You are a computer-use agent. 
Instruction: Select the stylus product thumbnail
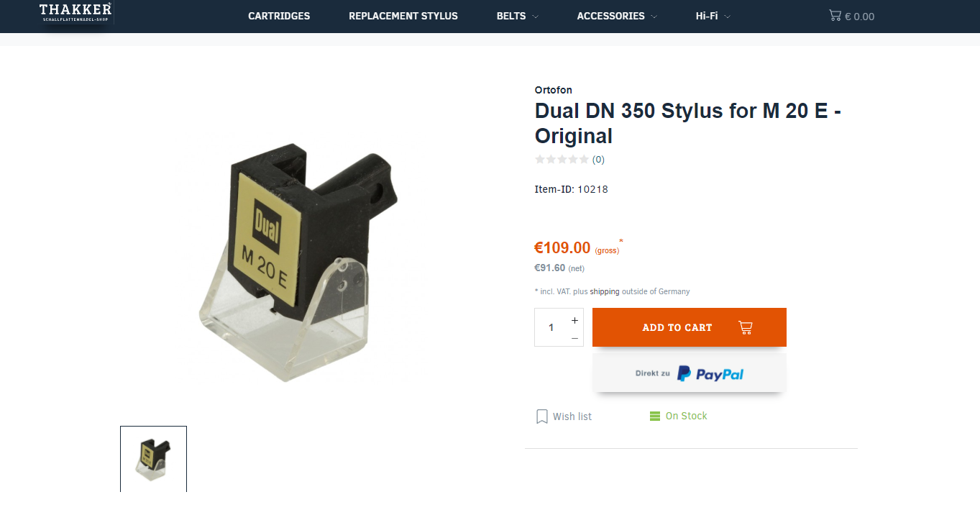[x=153, y=459]
